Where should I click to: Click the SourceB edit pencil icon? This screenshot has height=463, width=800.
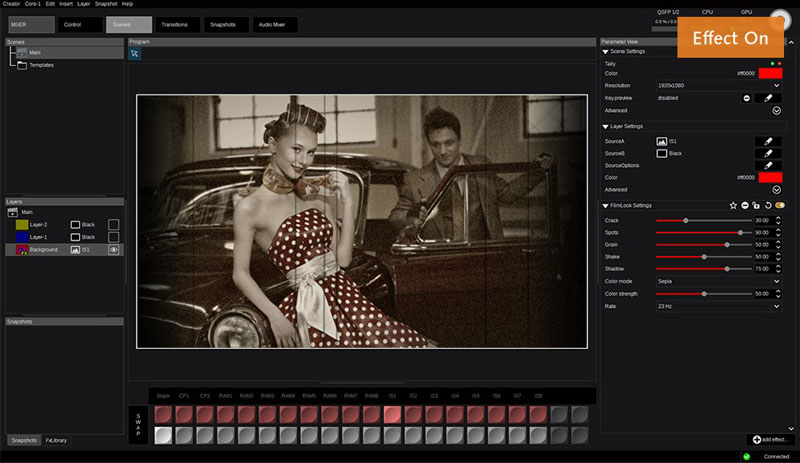coord(768,153)
